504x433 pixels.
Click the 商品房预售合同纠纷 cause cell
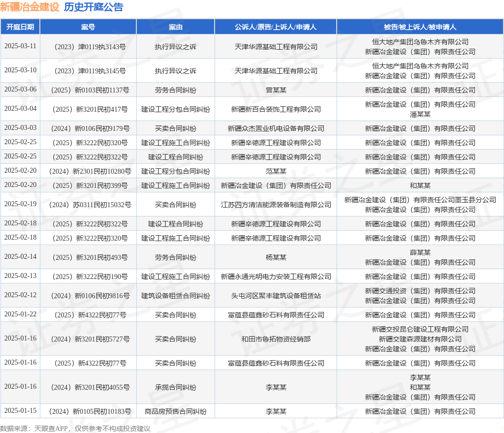(x=176, y=412)
